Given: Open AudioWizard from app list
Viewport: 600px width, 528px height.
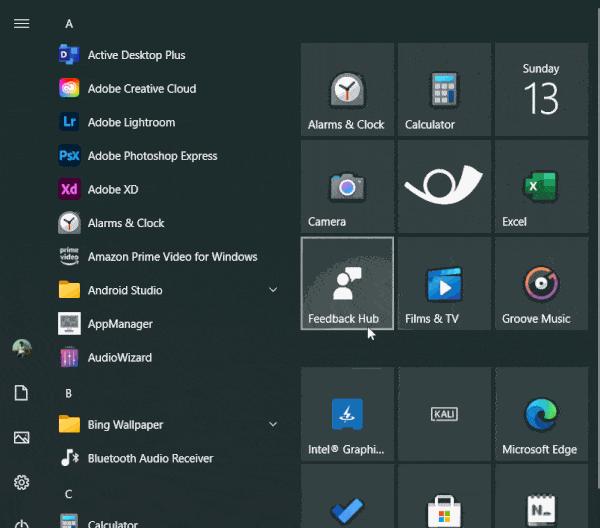Looking at the screenshot, I should point(168,358).
